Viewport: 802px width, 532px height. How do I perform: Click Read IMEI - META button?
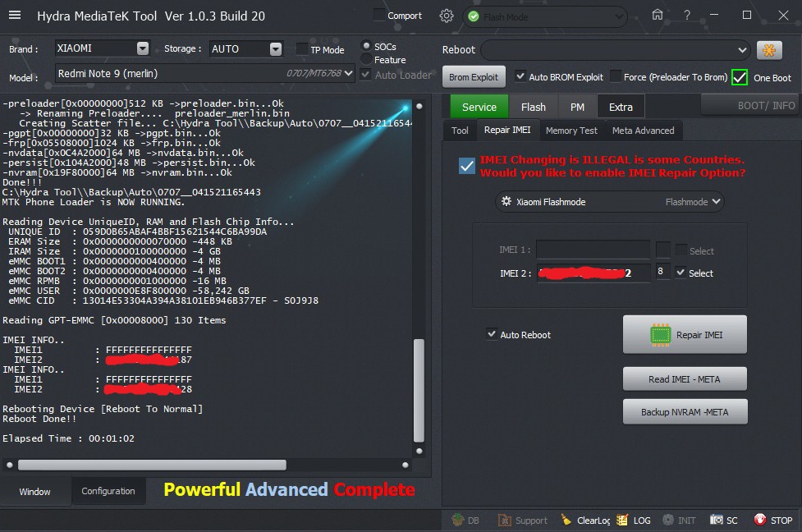tap(685, 379)
